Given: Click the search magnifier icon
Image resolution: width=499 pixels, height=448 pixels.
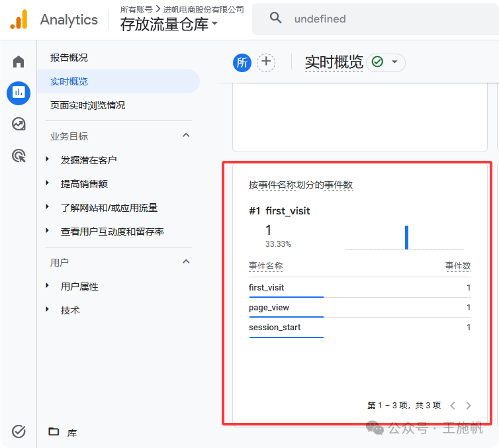Looking at the screenshot, I should point(275,18).
